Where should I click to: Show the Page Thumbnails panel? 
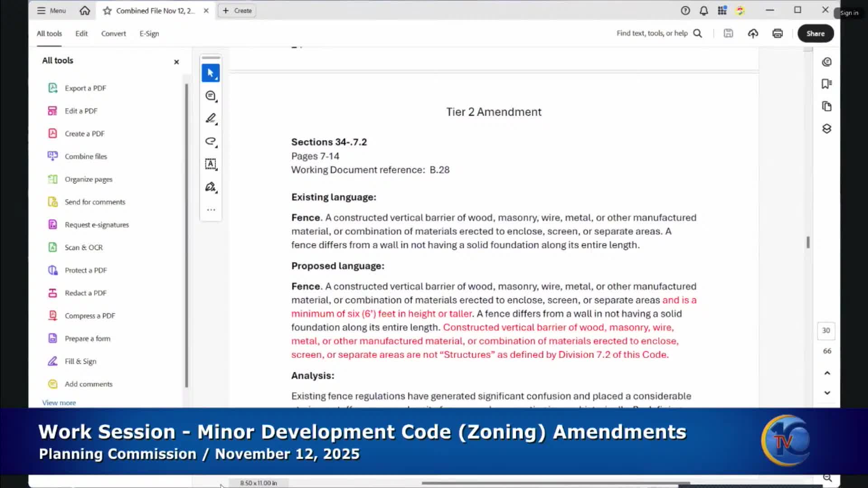coord(826,106)
